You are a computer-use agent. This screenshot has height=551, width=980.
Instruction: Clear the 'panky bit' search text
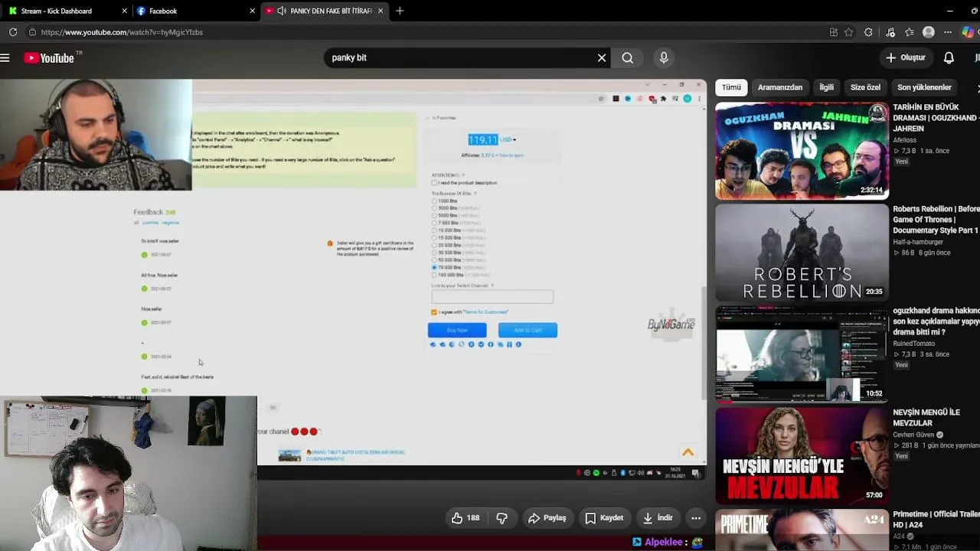click(x=602, y=57)
